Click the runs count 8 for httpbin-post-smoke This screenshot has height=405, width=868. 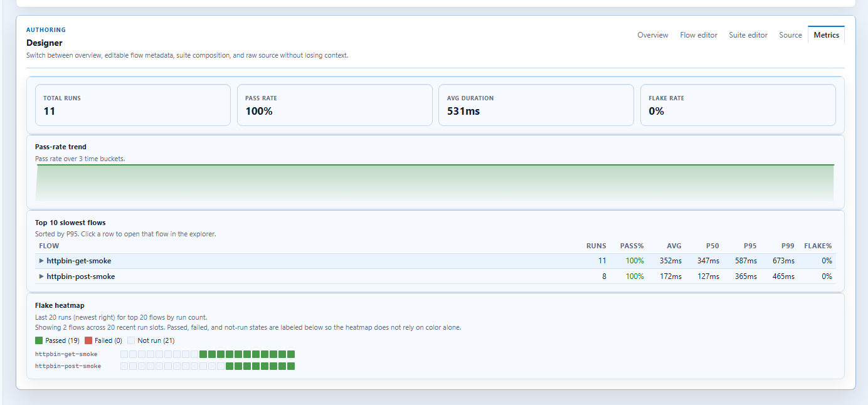pos(604,276)
